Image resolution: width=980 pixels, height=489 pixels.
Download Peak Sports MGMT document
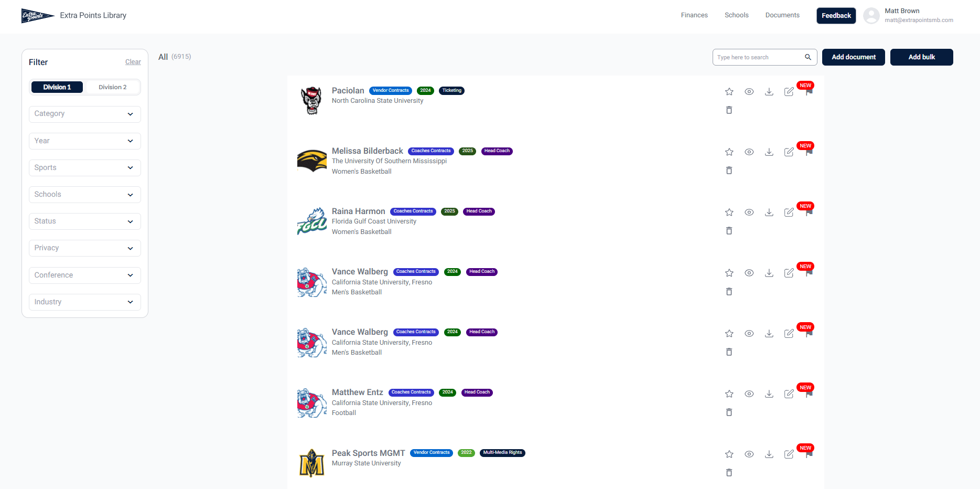[769, 454]
